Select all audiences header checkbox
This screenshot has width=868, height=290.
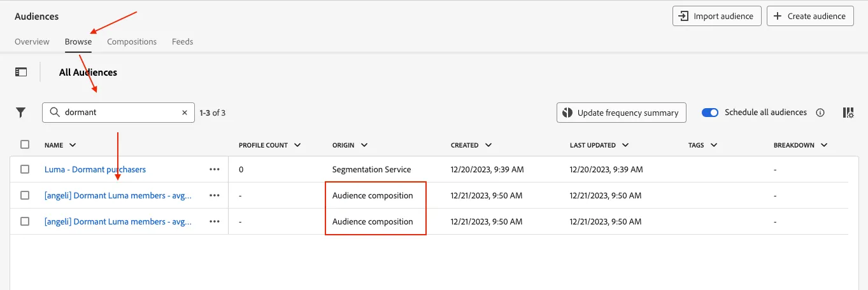tap(25, 144)
